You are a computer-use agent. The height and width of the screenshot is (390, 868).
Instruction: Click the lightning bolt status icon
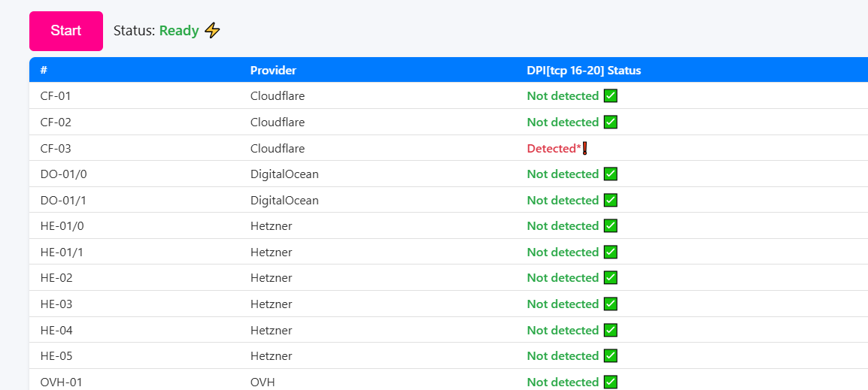click(x=213, y=31)
